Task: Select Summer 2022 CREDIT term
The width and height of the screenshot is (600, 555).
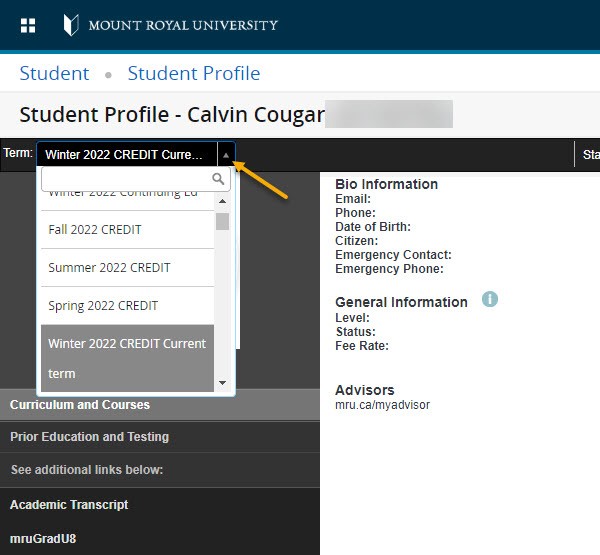Action: pyautogui.click(x=127, y=268)
